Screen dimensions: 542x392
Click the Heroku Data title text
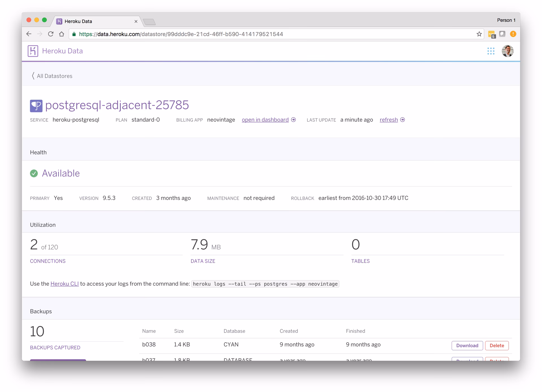click(x=62, y=51)
